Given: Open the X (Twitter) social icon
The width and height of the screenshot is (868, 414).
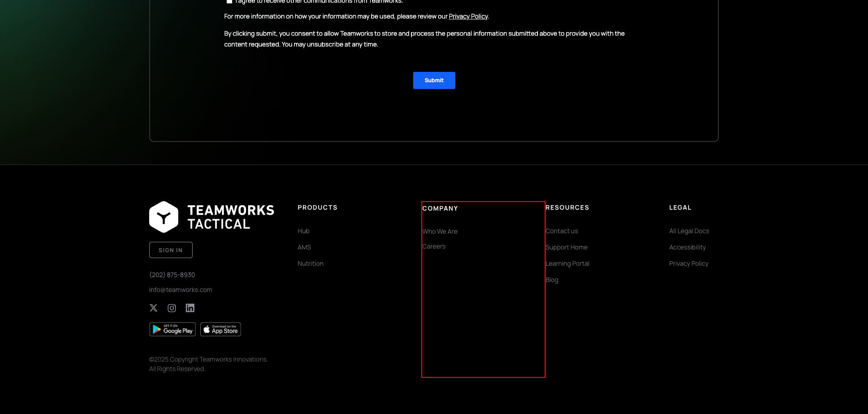Looking at the screenshot, I should pyautogui.click(x=153, y=308).
